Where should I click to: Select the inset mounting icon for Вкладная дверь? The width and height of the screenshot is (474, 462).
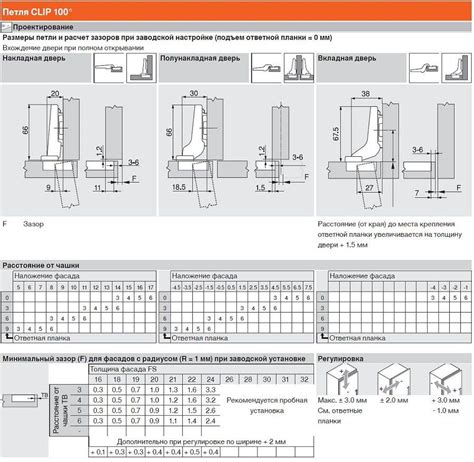457,68
